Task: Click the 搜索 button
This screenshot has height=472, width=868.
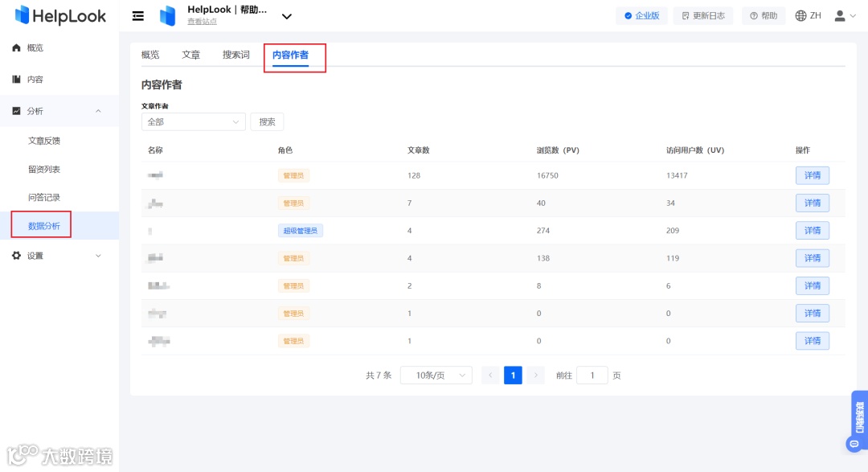Action: tap(266, 121)
